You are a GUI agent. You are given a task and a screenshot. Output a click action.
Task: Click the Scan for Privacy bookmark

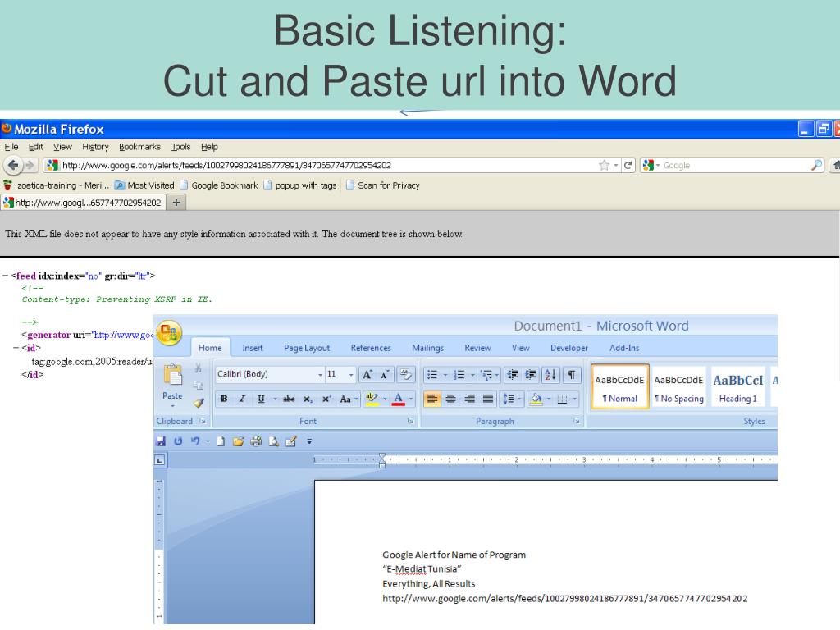pyautogui.click(x=382, y=185)
